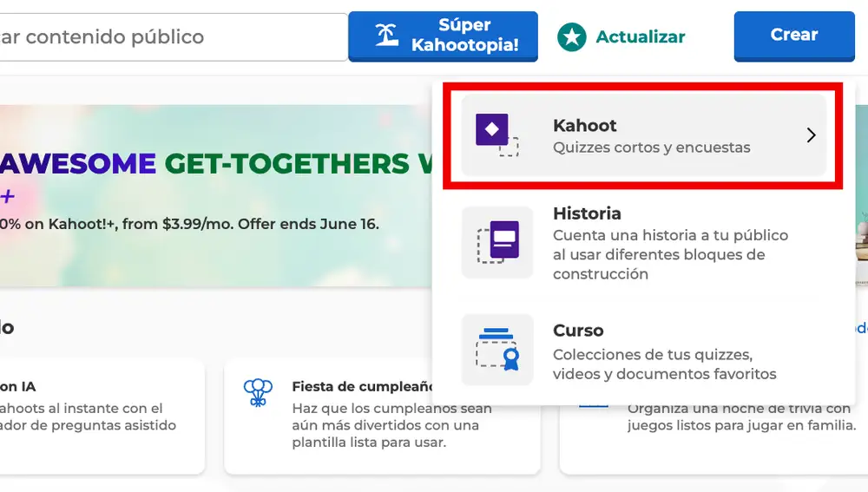
Task: Choose Historia from the create menu
Action: [644, 243]
